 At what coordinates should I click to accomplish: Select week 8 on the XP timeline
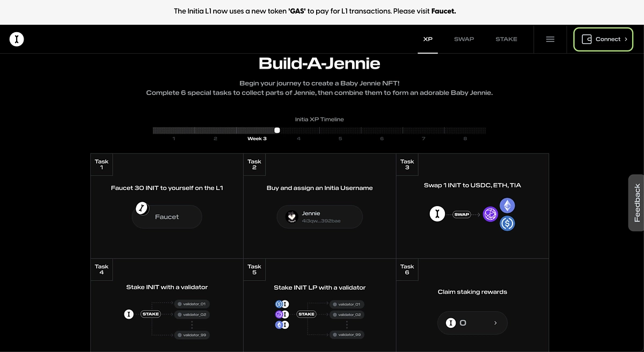click(x=465, y=138)
